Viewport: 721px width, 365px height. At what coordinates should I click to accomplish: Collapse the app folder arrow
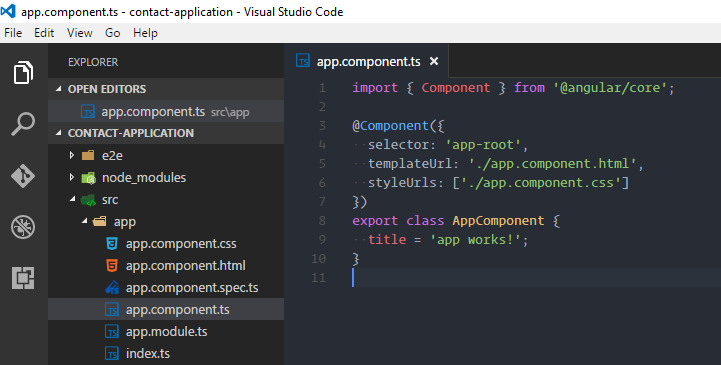click(x=84, y=221)
